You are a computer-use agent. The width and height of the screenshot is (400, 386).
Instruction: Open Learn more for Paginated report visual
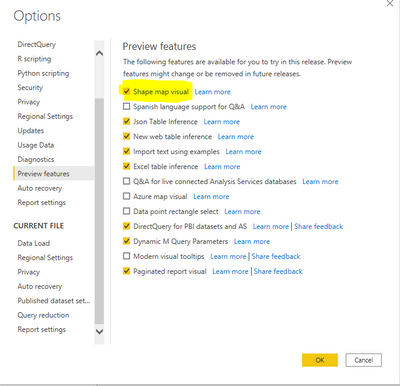(230, 271)
